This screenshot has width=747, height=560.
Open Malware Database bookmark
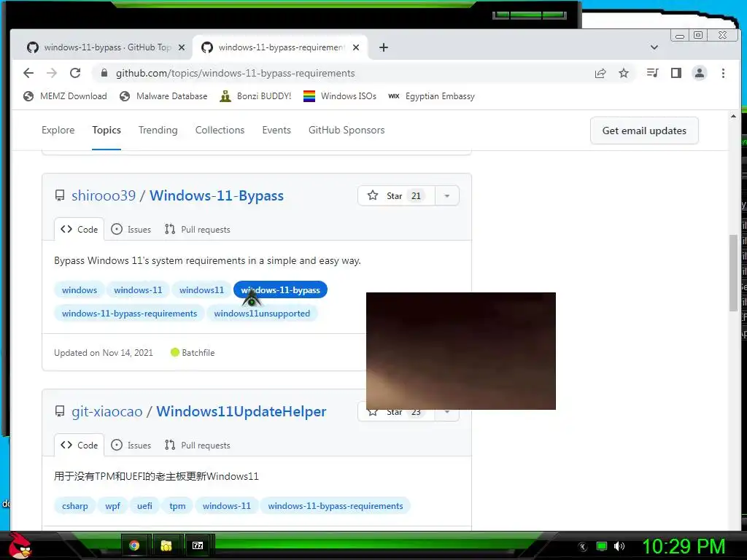(x=163, y=96)
